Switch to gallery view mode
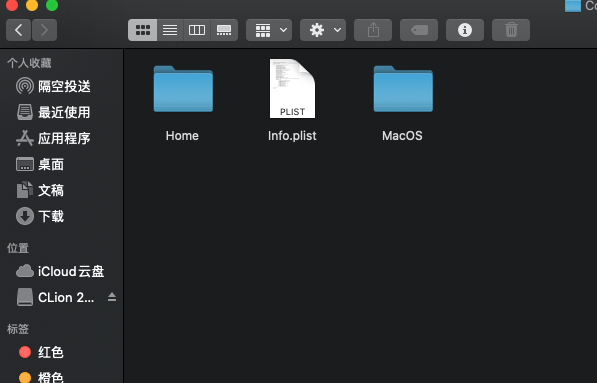 point(224,30)
